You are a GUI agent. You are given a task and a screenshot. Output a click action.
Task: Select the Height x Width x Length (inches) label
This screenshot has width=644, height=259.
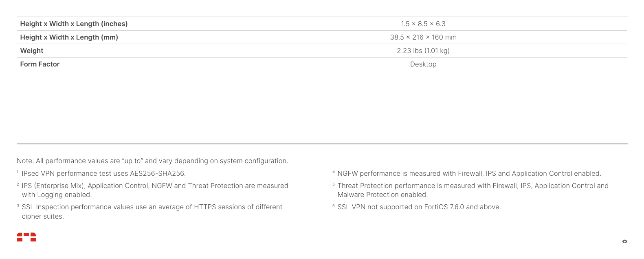(74, 24)
